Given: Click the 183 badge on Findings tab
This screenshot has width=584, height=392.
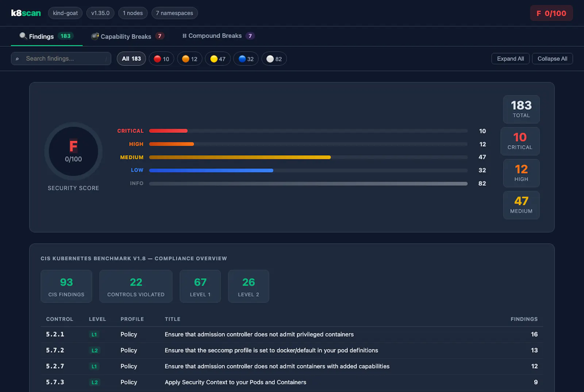Looking at the screenshot, I should pos(66,36).
